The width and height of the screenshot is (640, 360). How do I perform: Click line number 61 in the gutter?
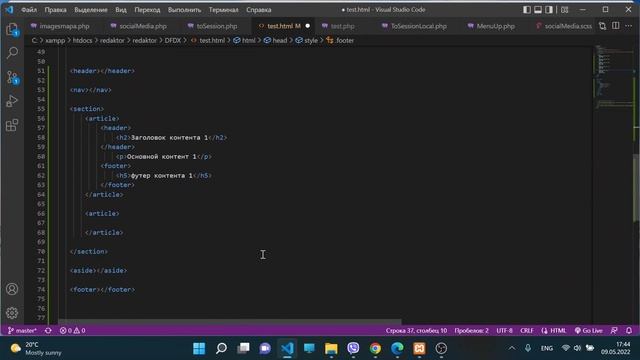(x=41, y=166)
